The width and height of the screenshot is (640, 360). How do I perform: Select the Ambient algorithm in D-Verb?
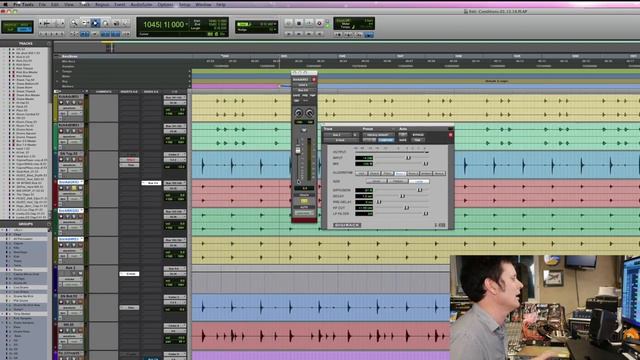point(426,173)
